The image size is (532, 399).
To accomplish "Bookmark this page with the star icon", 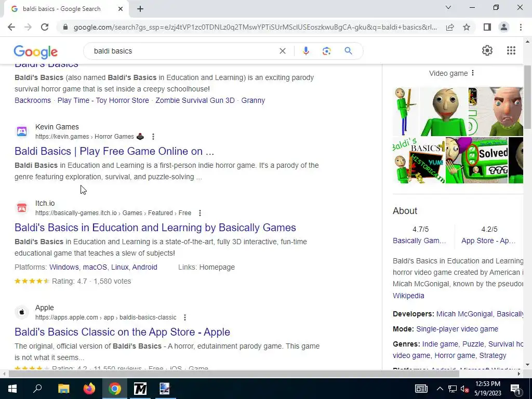I will pos(467,27).
